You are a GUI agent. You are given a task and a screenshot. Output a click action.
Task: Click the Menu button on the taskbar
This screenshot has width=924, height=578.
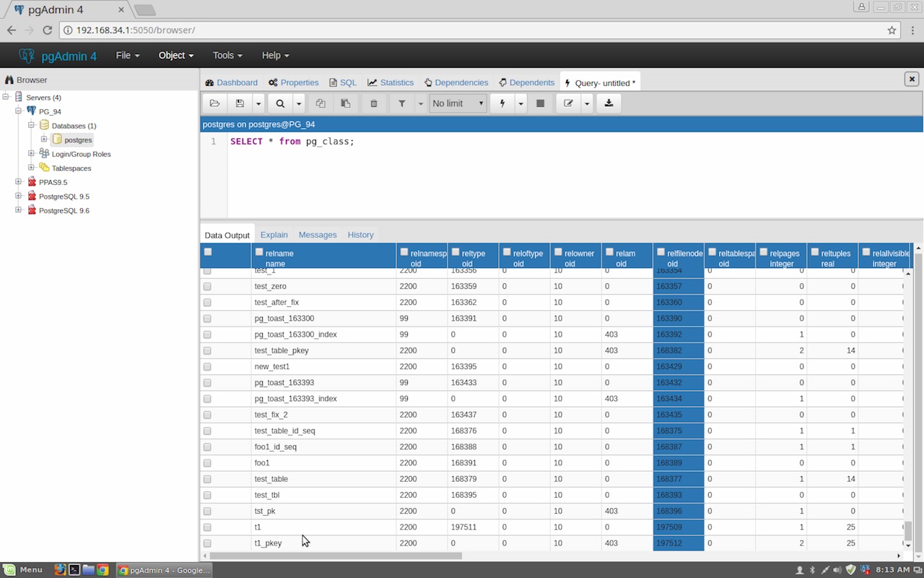[22, 569]
